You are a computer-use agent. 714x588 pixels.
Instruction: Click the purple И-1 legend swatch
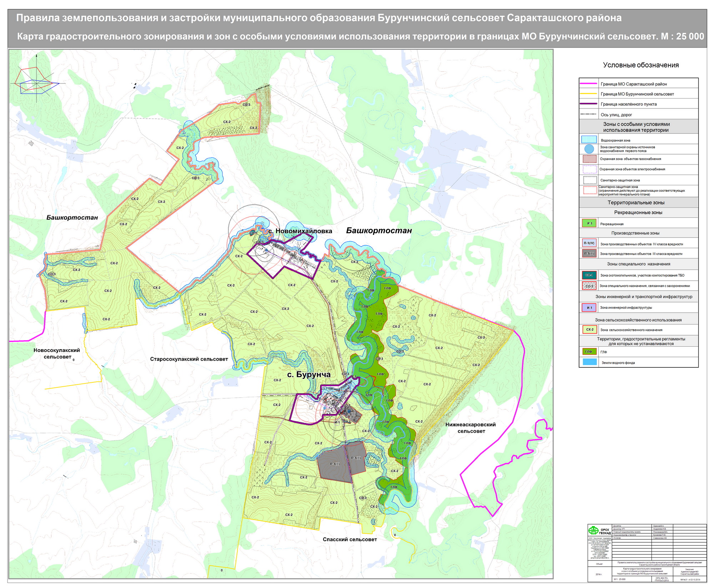589,307
